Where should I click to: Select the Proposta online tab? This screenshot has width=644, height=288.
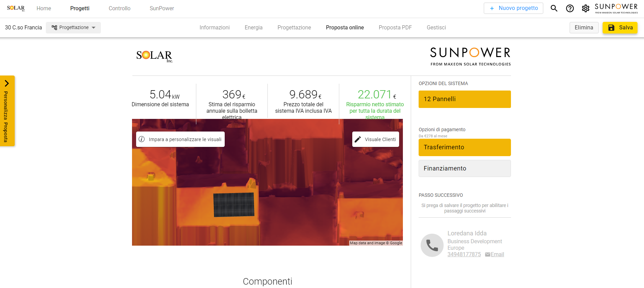[x=345, y=27]
